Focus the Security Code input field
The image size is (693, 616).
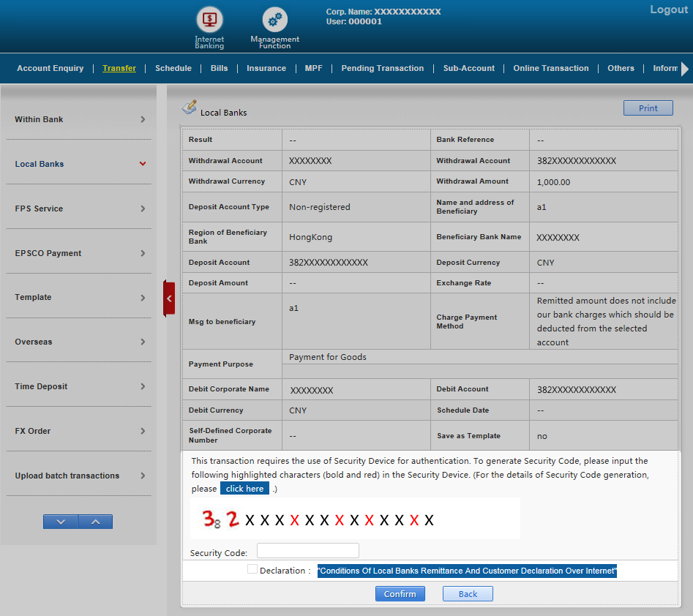point(307,551)
